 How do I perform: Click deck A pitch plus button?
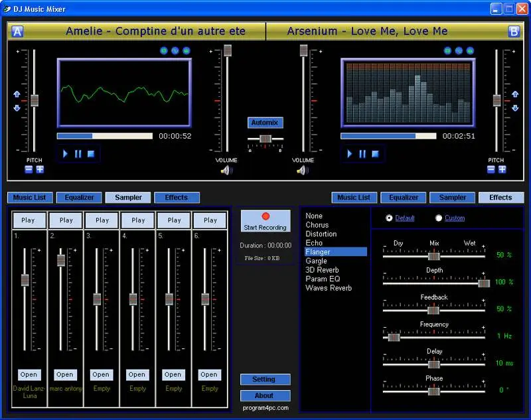pos(40,169)
